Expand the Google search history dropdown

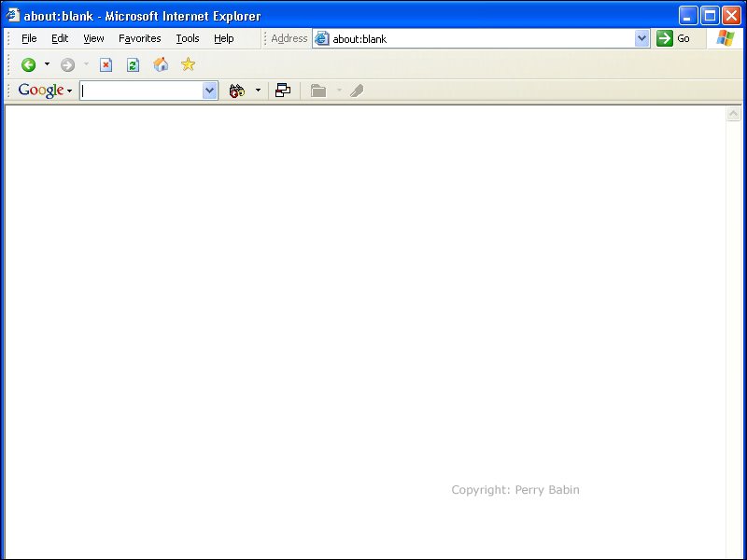(x=209, y=91)
